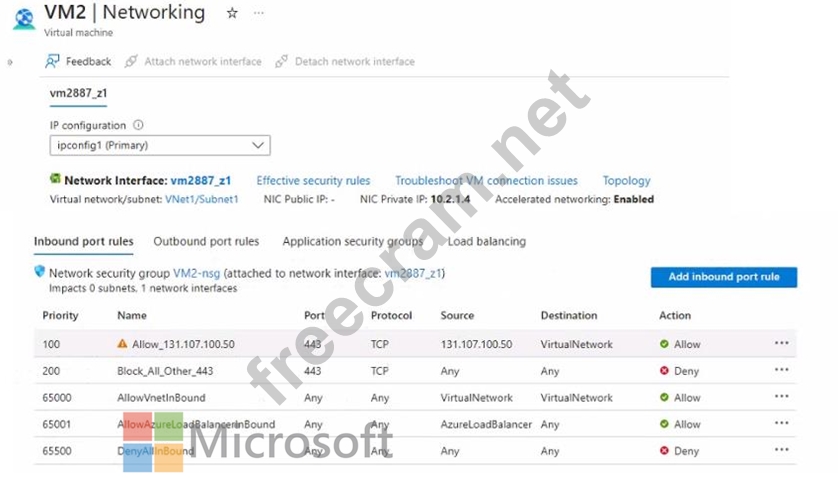Viewport: 838px width, 478px height.
Task: Click the Action column header
Action: point(675,315)
